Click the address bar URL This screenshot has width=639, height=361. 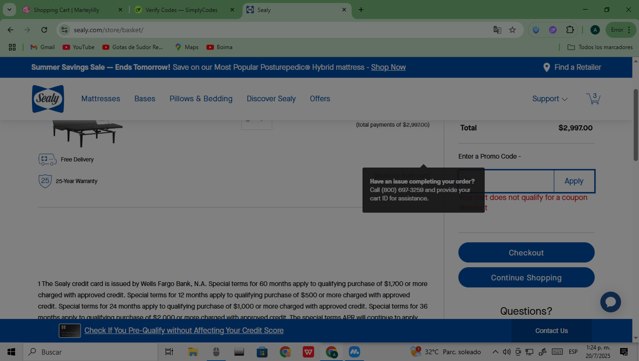click(x=108, y=30)
